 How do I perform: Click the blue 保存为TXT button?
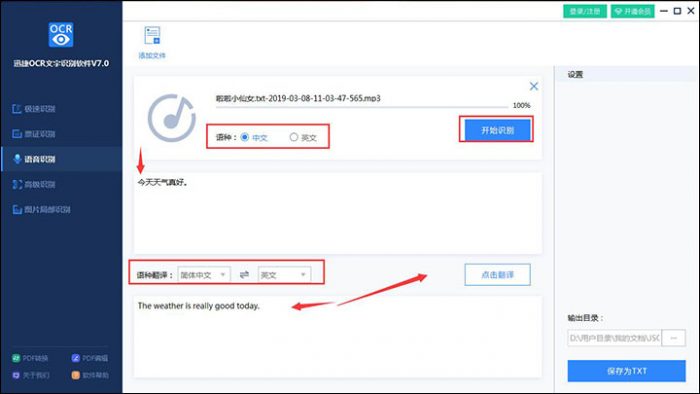click(626, 371)
